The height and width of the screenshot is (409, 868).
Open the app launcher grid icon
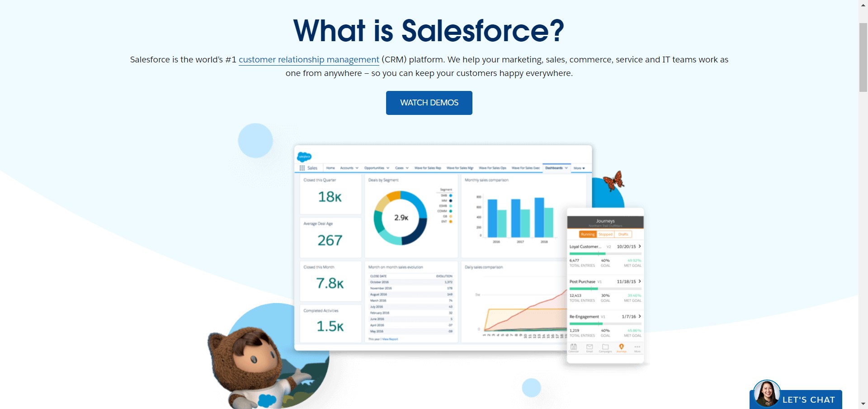[x=302, y=168]
